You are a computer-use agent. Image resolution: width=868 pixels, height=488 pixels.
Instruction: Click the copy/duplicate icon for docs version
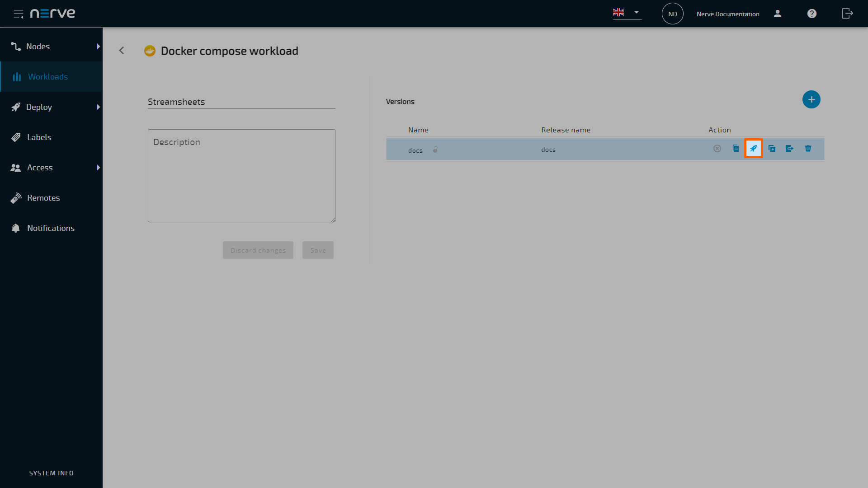click(736, 148)
